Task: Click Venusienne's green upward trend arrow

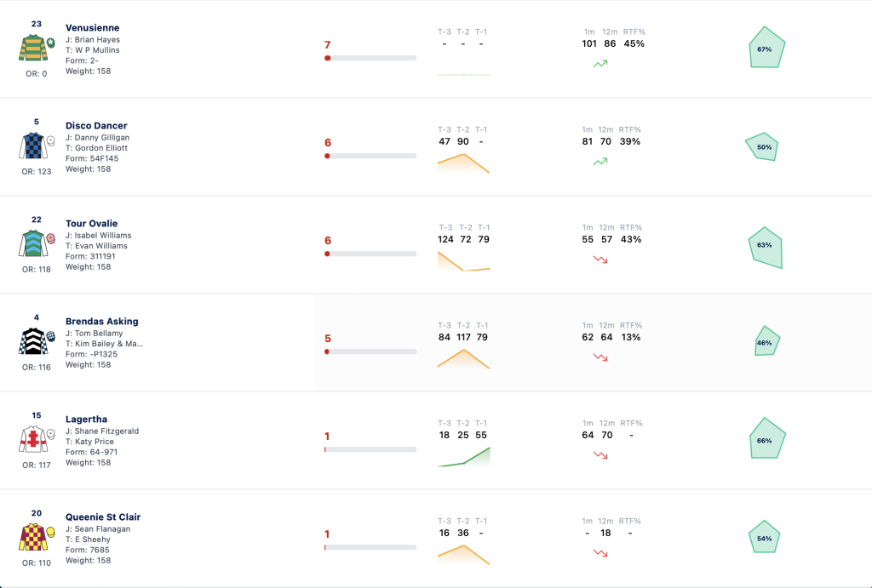Action: pyautogui.click(x=600, y=64)
